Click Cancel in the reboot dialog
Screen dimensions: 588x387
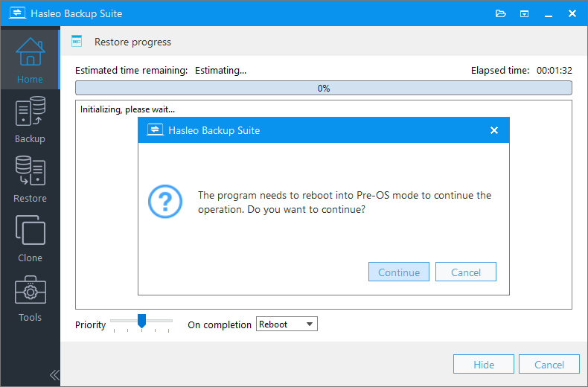[466, 272]
